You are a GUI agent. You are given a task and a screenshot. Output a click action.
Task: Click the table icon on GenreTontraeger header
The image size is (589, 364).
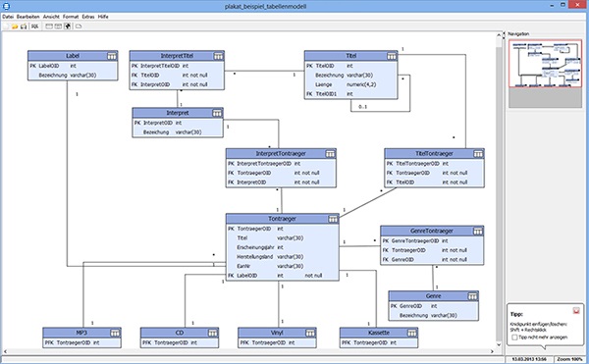[x=477, y=232]
